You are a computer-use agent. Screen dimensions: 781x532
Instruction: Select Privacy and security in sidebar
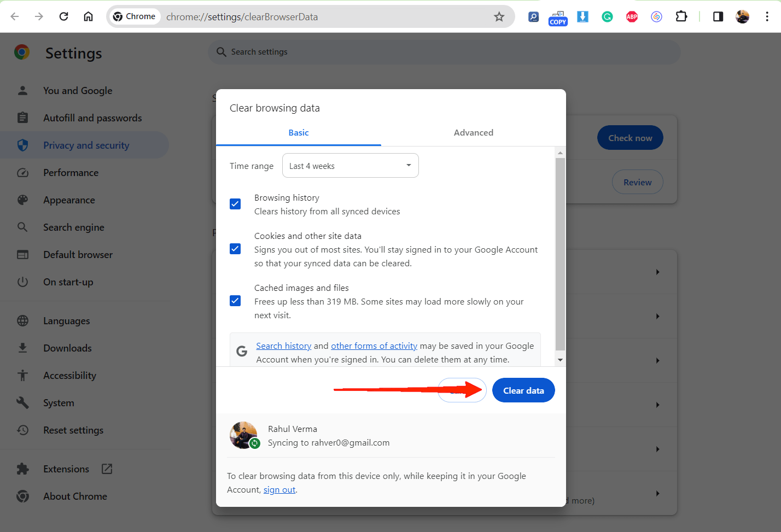pyautogui.click(x=84, y=145)
